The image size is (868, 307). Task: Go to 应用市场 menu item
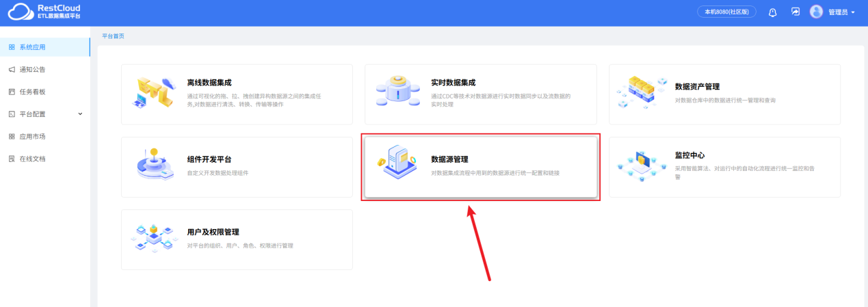tap(44, 137)
